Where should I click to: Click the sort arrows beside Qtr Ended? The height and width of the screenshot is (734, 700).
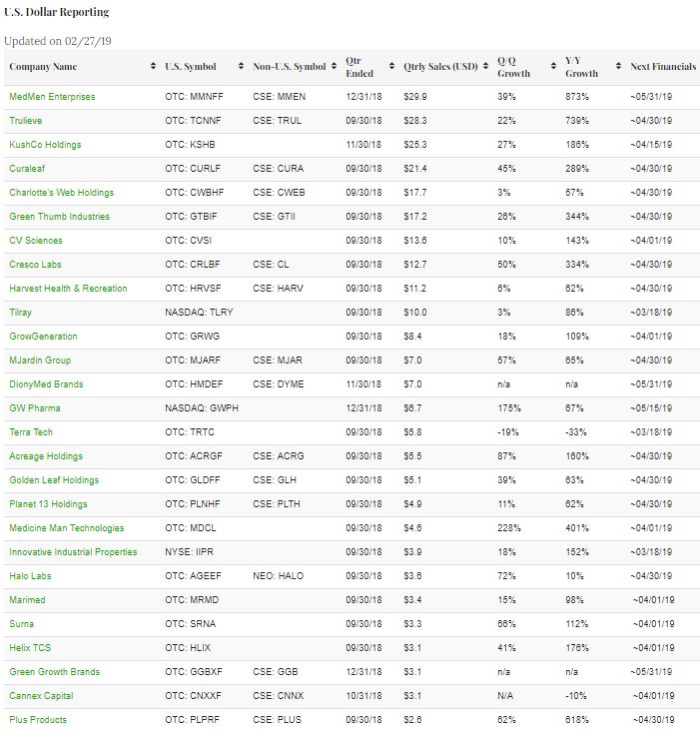coord(391,67)
